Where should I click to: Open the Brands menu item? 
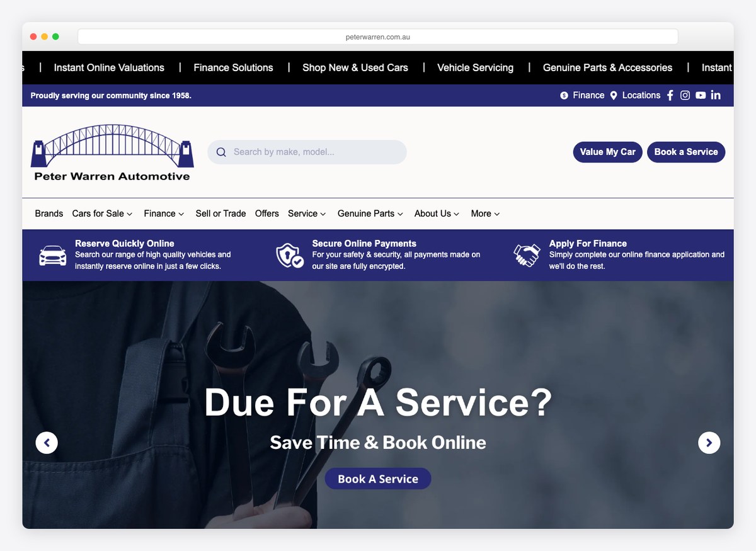49,213
